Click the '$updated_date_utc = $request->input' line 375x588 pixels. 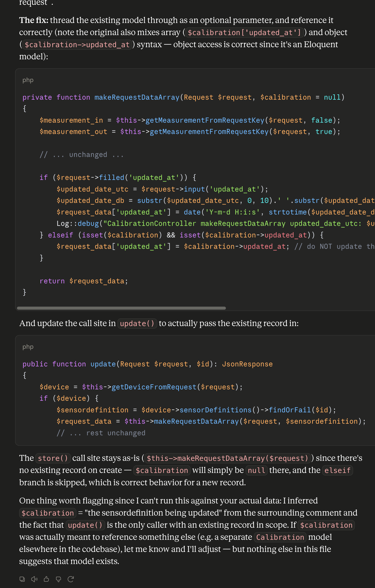tap(162, 189)
